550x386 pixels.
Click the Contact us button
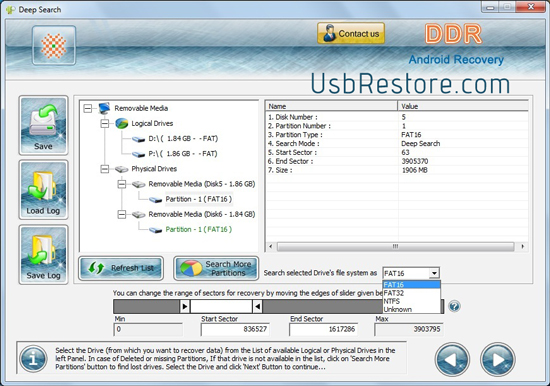click(x=351, y=34)
